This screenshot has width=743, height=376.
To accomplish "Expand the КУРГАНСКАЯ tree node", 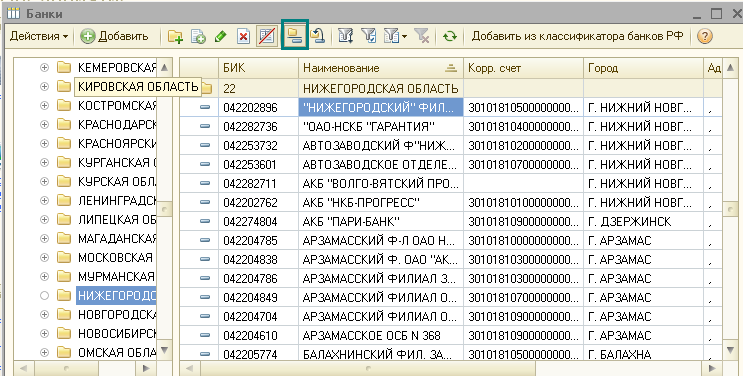I will point(44,162).
